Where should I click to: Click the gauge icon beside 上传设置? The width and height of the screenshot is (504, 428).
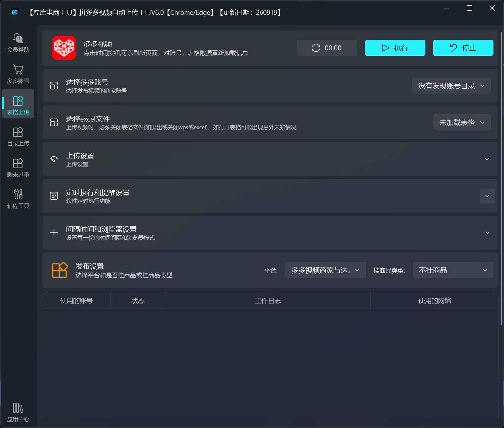pos(54,159)
